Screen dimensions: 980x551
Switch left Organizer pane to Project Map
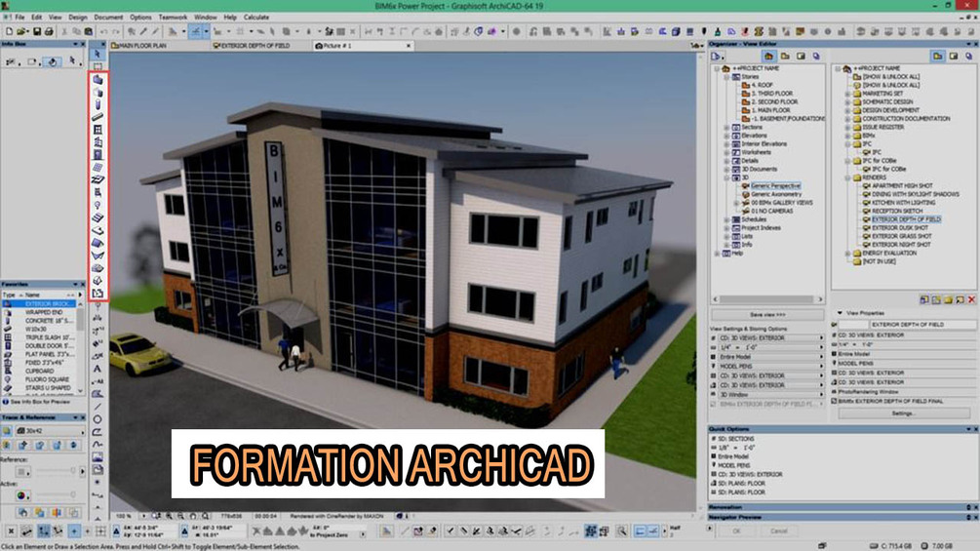coord(768,57)
